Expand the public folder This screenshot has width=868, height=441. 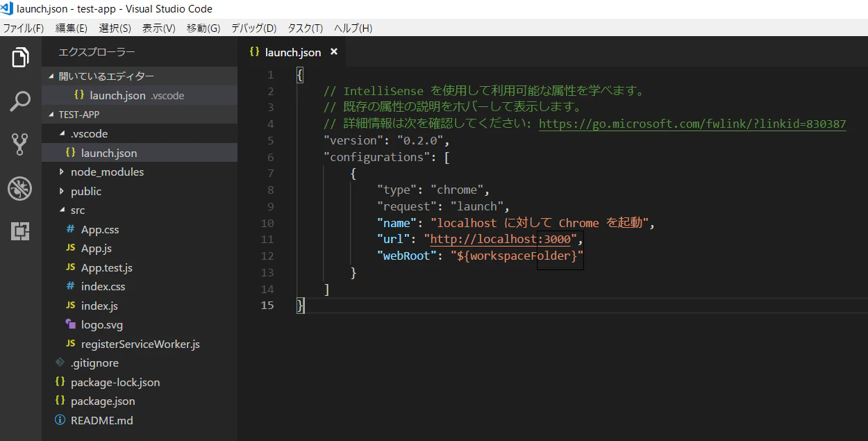coord(62,191)
